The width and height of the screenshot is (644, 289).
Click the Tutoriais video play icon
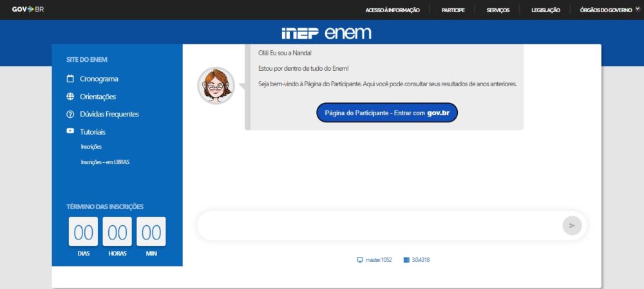(x=70, y=131)
